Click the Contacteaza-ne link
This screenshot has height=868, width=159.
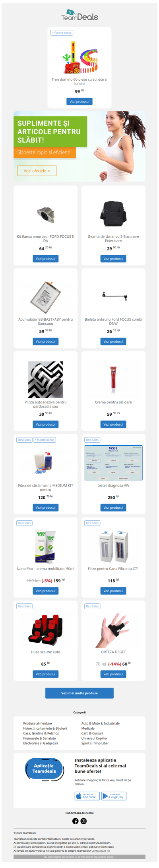pyautogui.click(x=101, y=851)
